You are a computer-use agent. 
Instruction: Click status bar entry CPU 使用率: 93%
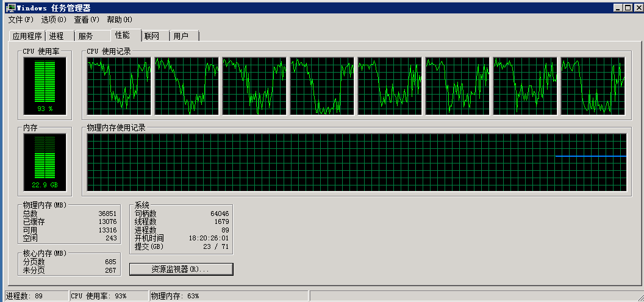click(x=109, y=296)
